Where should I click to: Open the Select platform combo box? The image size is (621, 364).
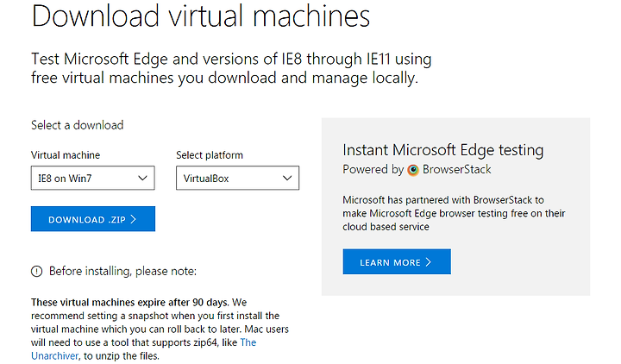coord(238,178)
